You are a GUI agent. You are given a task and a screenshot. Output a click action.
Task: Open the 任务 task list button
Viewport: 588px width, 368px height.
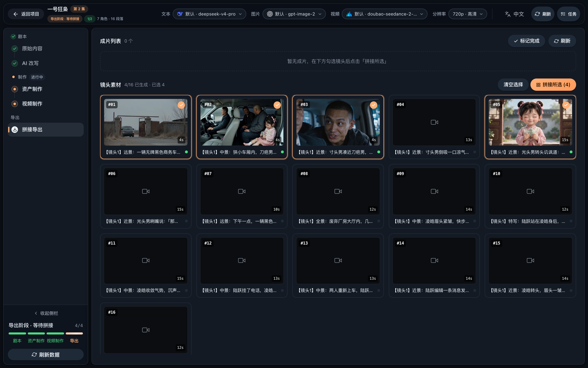click(x=568, y=14)
